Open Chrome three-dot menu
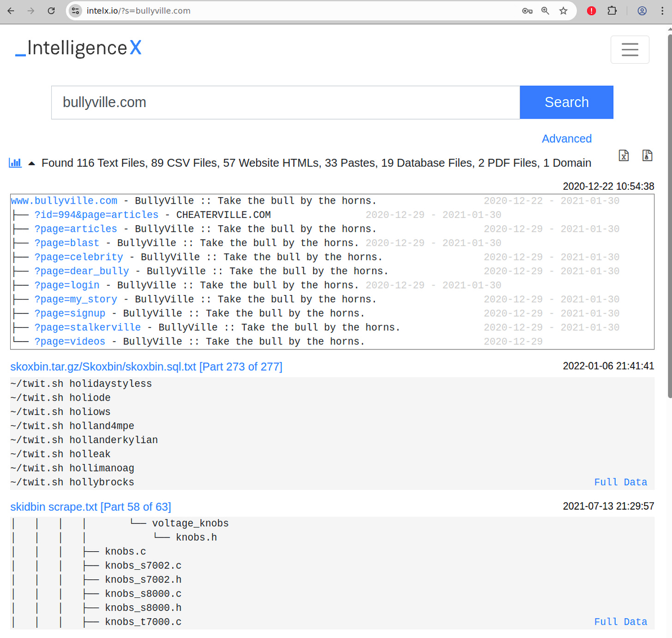The height and width of the screenshot is (638, 672). coord(662,11)
